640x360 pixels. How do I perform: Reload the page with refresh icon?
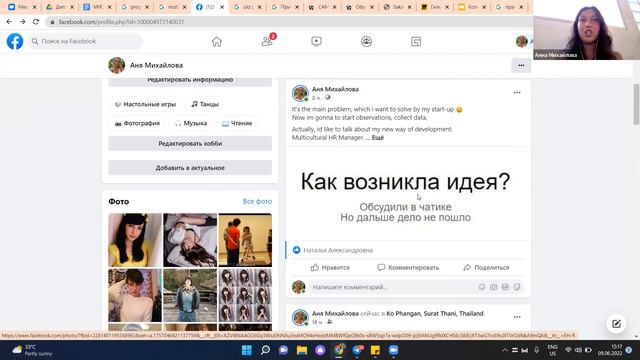click(x=36, y=22)
